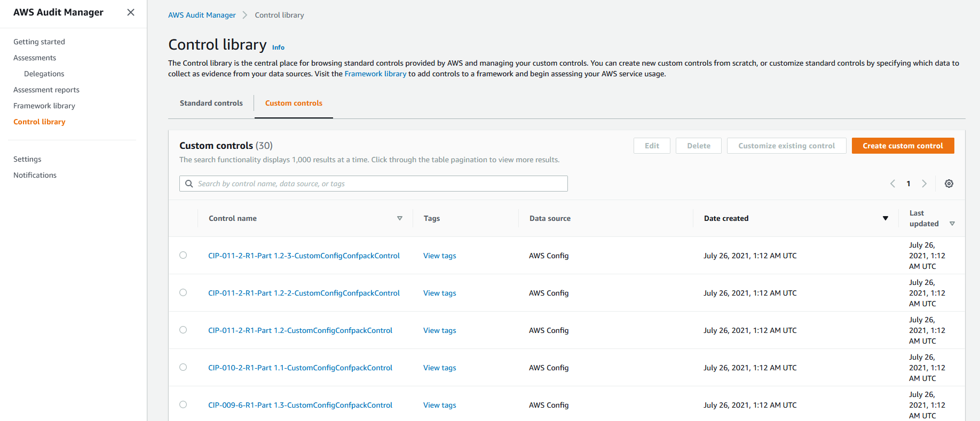Open AWS Audit Manager breadcrumb link
Screen dimensions: 980x421
coord(202,15)
